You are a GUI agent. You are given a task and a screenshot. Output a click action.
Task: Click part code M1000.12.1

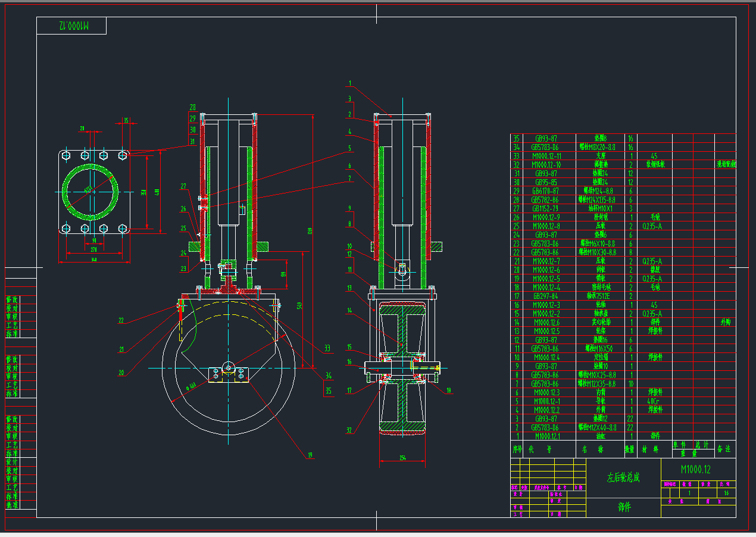coord(546,436)
